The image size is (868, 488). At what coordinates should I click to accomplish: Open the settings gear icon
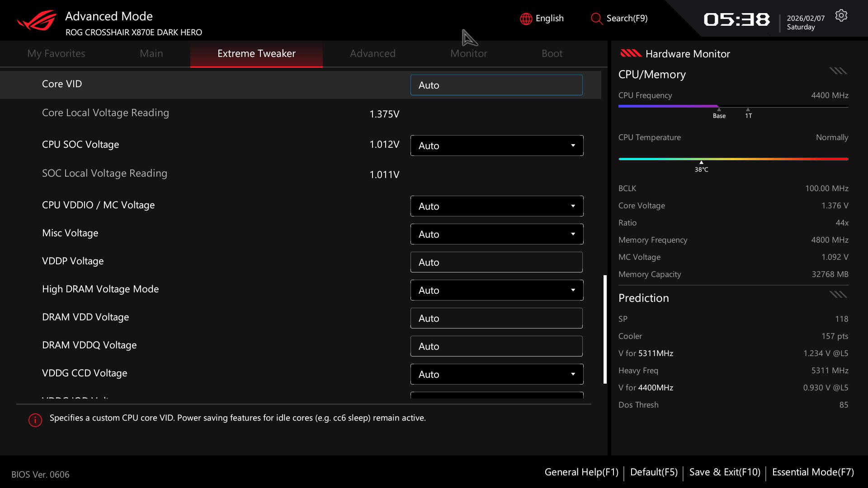tap(841, 16)
